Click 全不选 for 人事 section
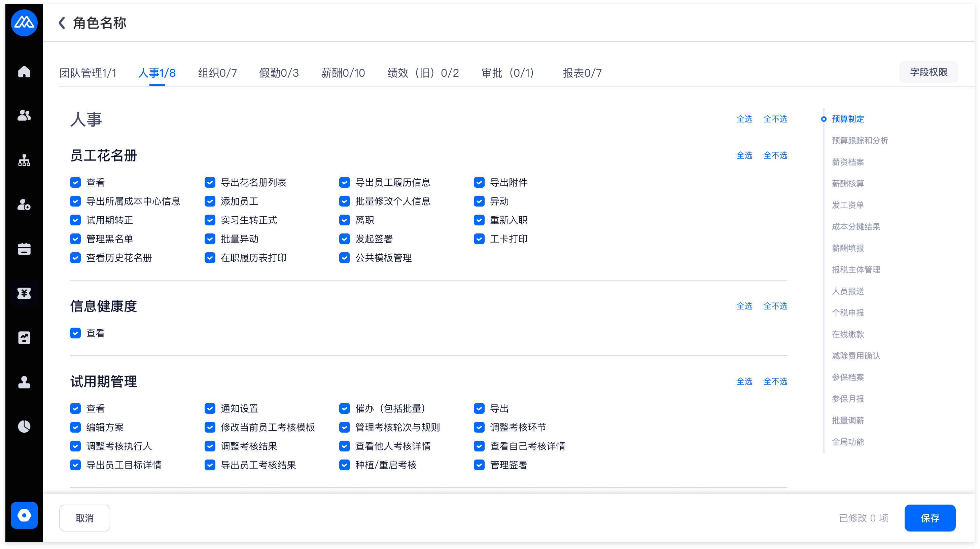980x549 pixels. [x=775, y=119]
